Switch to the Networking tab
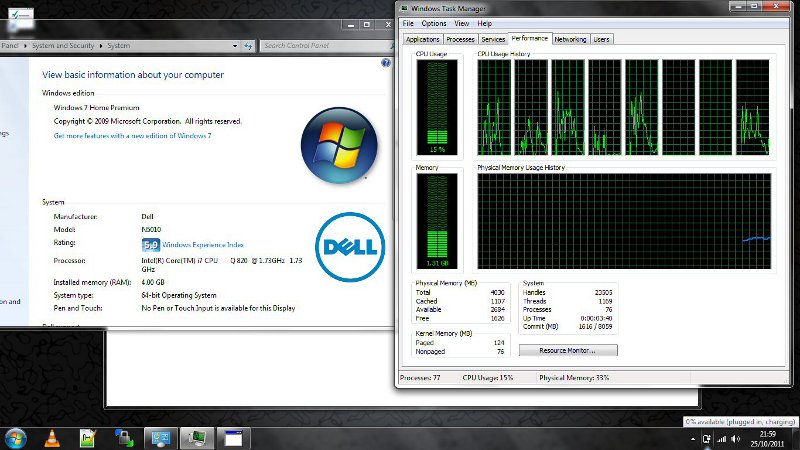 coord(570,39)
